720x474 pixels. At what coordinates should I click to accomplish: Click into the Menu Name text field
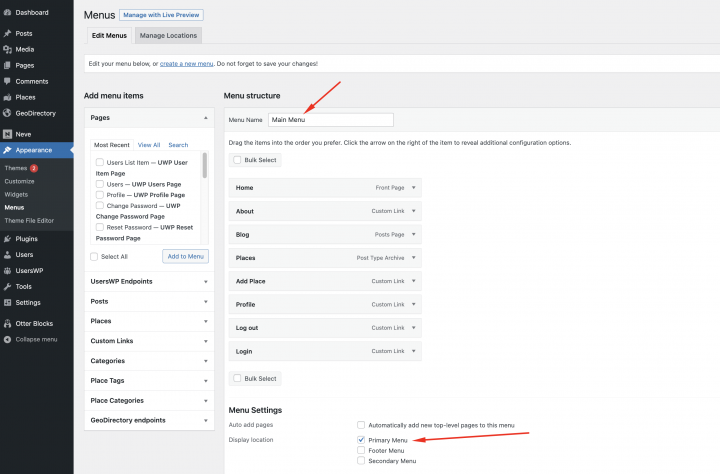(330, 120)
